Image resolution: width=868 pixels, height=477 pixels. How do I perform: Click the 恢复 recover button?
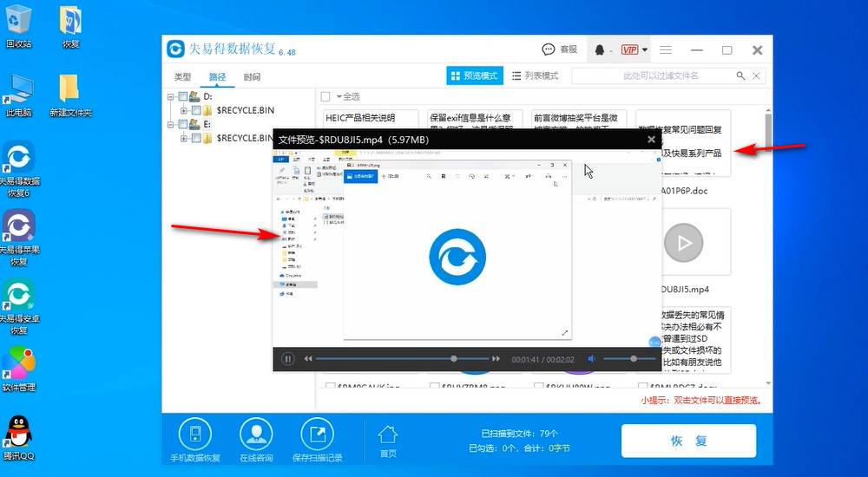pyautogui.click(x=688, y=441)
